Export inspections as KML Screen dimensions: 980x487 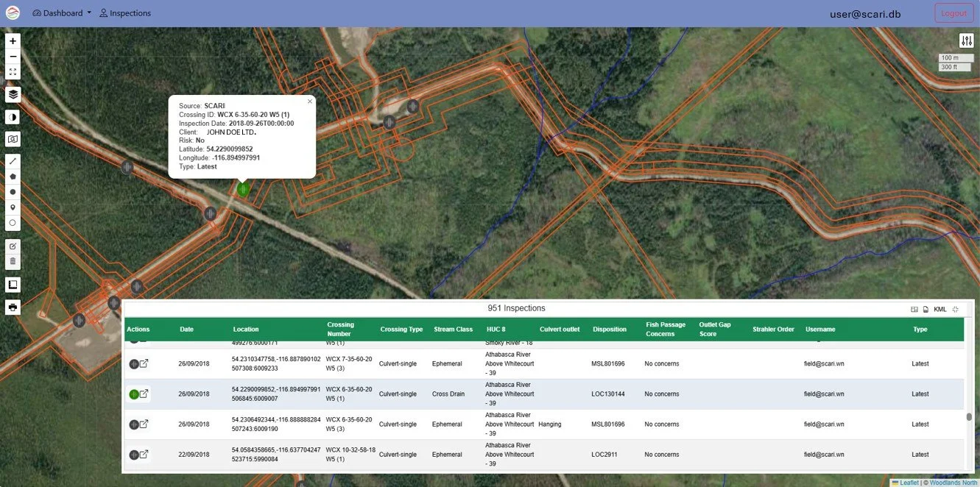pyautogui.click(x=940, y=310)
